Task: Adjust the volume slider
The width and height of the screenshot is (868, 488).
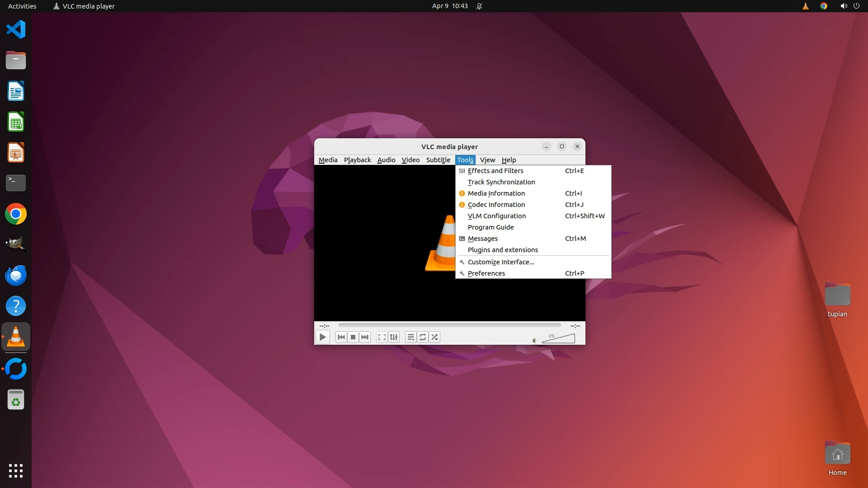Action: [x=559, y=339]
